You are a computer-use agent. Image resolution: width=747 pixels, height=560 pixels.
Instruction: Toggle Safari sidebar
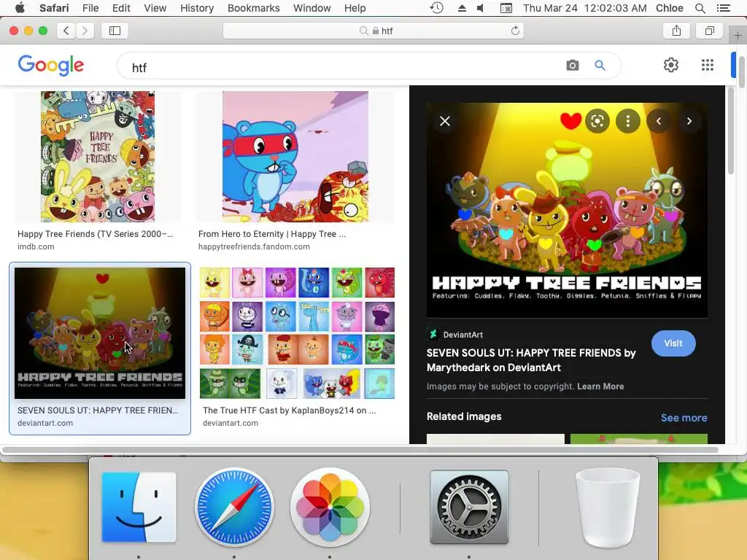(115, 31)
